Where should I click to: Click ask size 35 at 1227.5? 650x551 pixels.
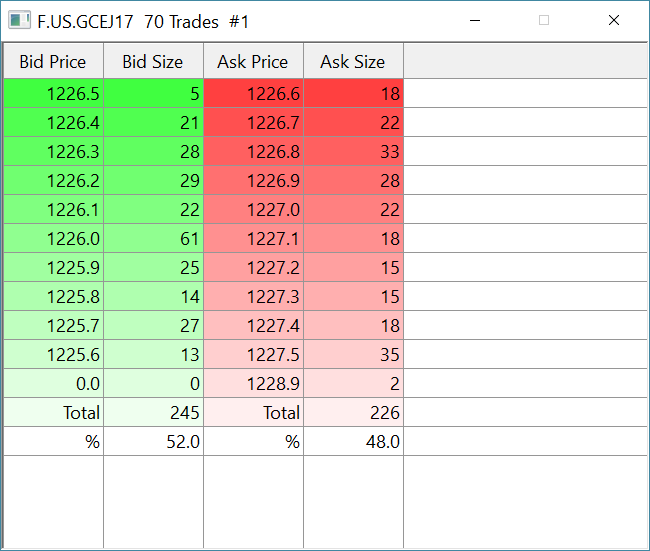pos(353,354)
